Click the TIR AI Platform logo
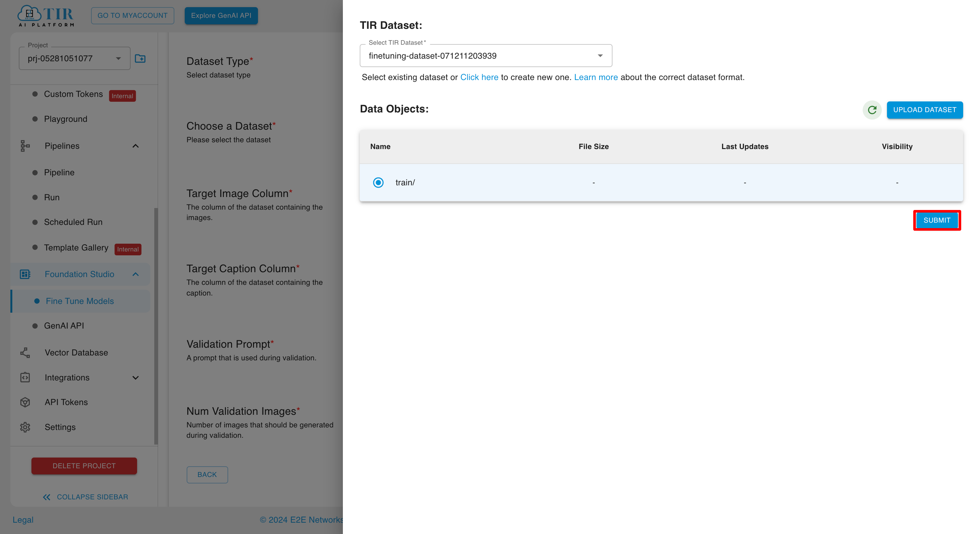This screenshot has height=534, width=980. (46, 16)
